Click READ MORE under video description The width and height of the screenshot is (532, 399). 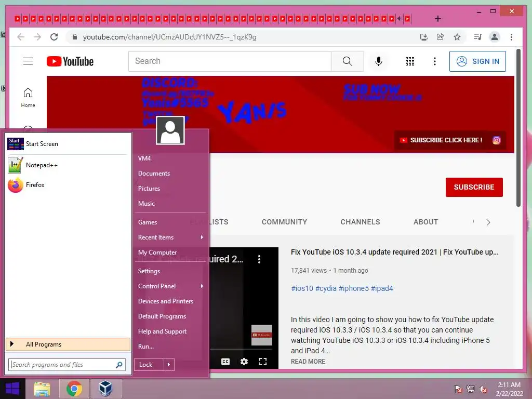coord(308,362)
